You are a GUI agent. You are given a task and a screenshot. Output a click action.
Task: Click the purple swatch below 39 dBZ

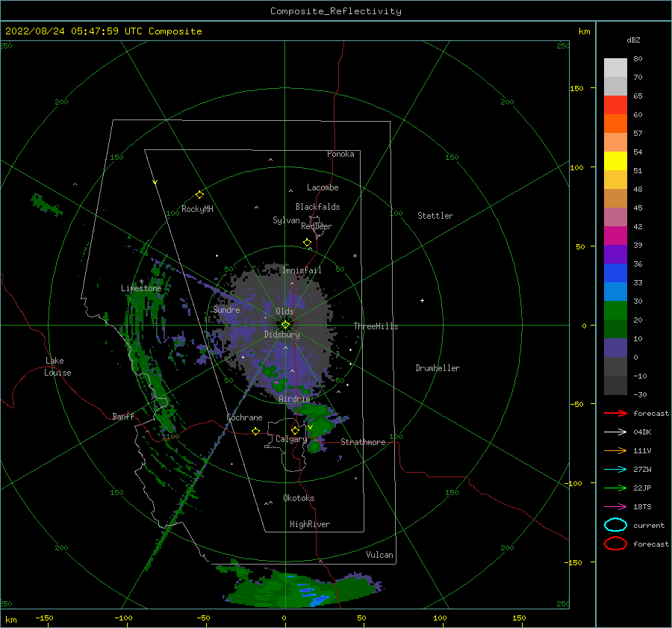(x=615, y=255)
